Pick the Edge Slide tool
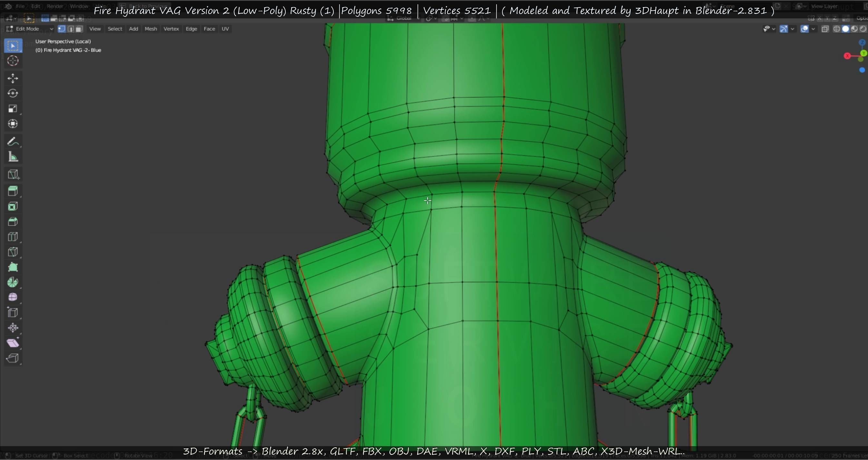This screenshot has width=868, height=460. [x=13, y=312]
